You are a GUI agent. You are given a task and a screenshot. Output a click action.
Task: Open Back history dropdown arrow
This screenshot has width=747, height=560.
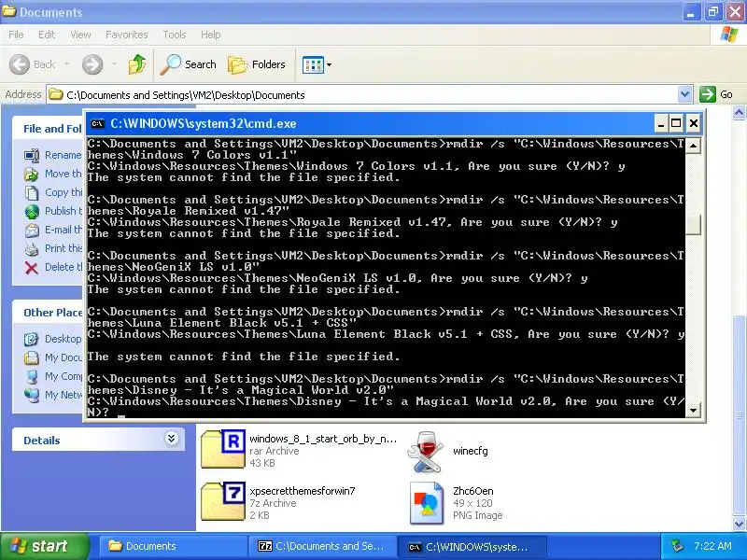[x=66, y=64]
